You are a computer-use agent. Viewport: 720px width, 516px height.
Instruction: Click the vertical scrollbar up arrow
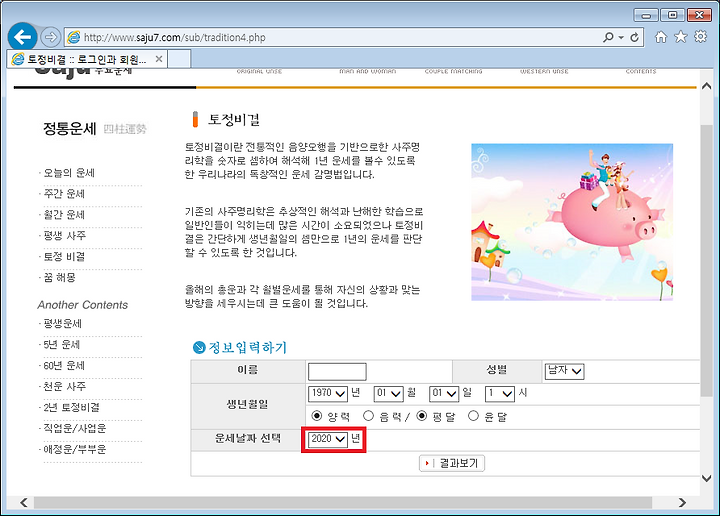click(x=707, y=86)
